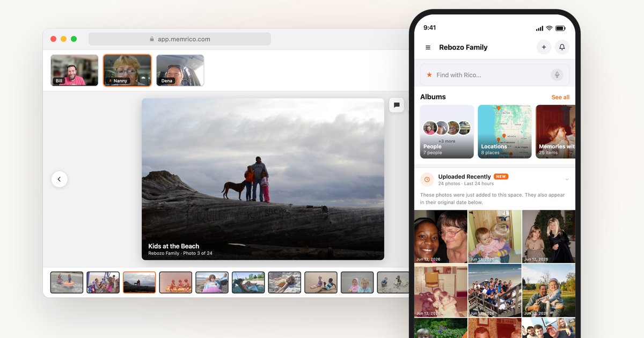Screen dimensions: 644x338
Task: Click the main Kids at the Beach photo
Action: point(263,179)
